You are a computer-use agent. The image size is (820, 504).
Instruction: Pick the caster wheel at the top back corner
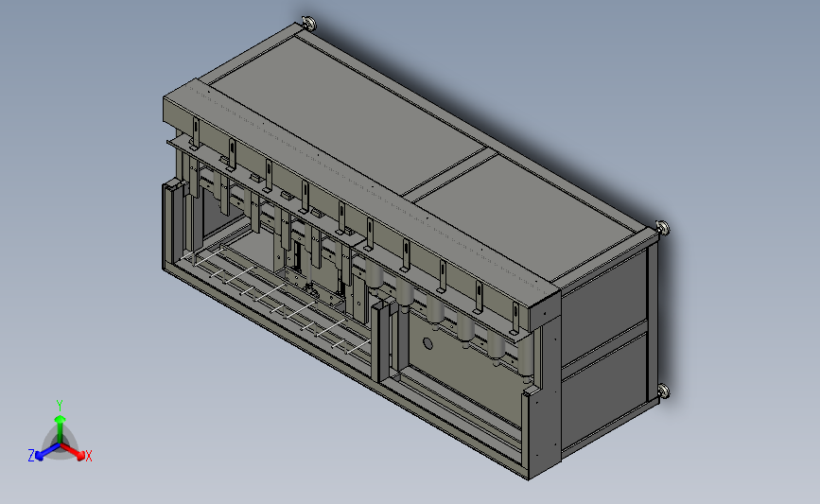307,23
